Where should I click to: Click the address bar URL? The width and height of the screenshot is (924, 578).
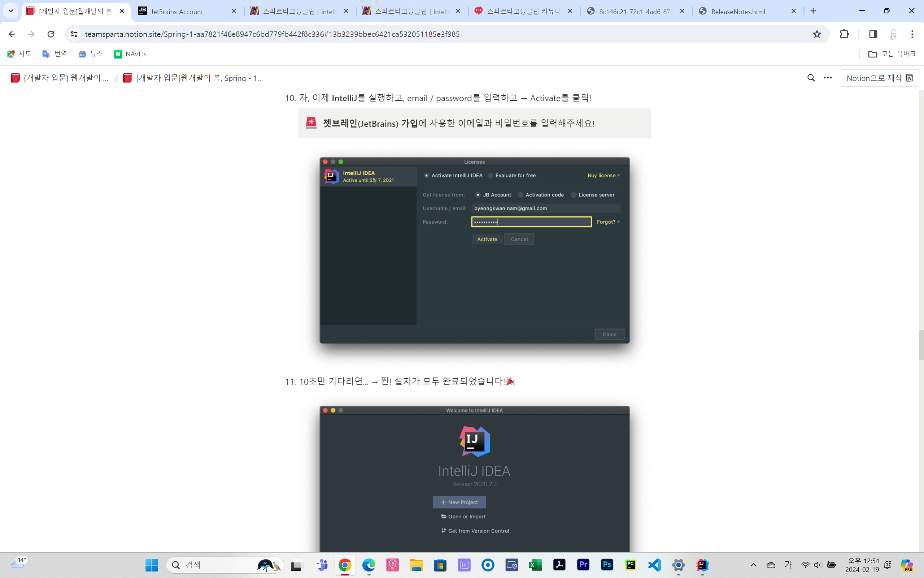pos(272,34)
